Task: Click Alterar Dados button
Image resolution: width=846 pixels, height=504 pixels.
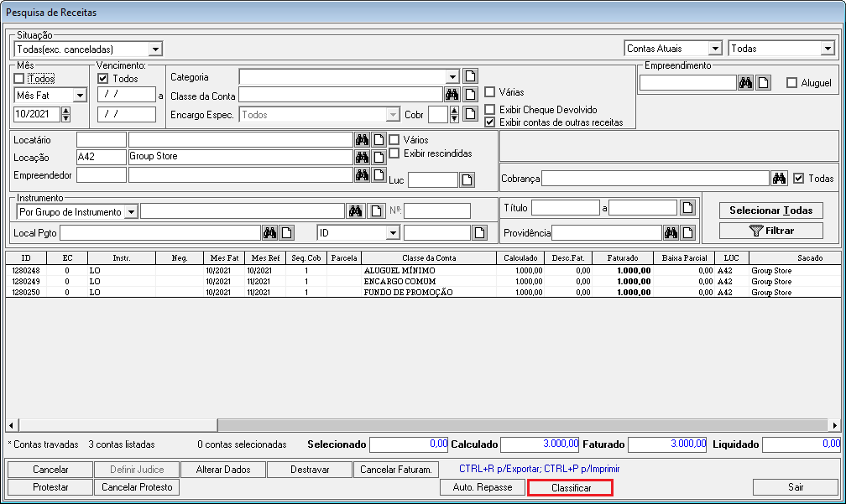Action: point(223,470)
